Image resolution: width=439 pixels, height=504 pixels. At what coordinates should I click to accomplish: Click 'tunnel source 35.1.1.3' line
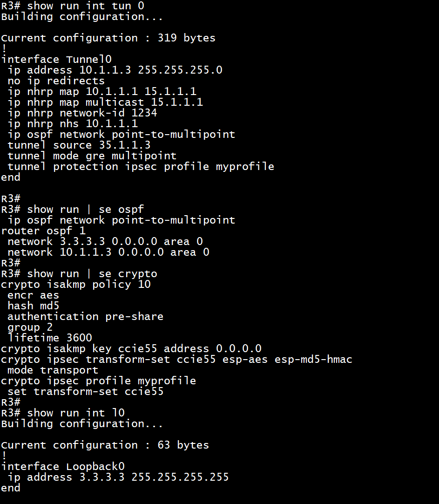pos(79,145)
